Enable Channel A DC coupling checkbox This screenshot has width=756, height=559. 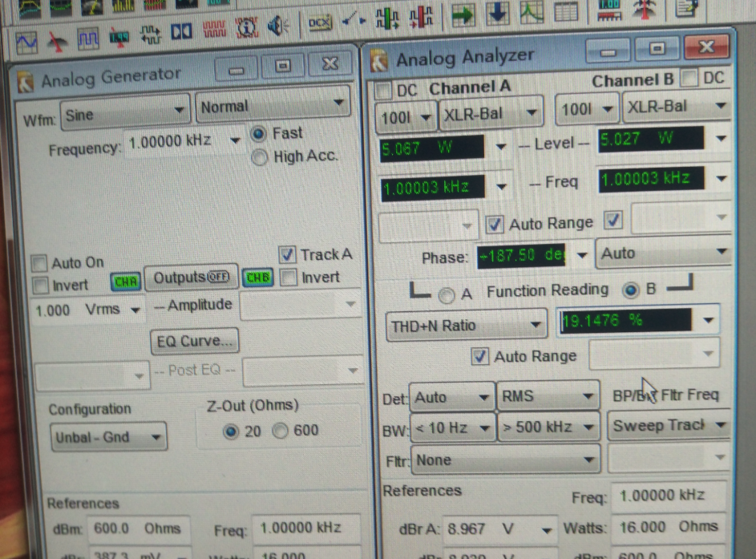[x=384, y=91]
